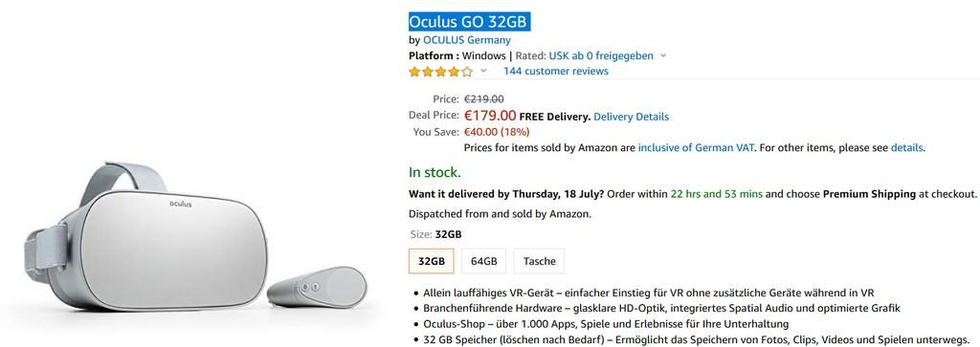Open the OCULUS Germany brand link
980x347 pixels.
(x=467, y=40)
